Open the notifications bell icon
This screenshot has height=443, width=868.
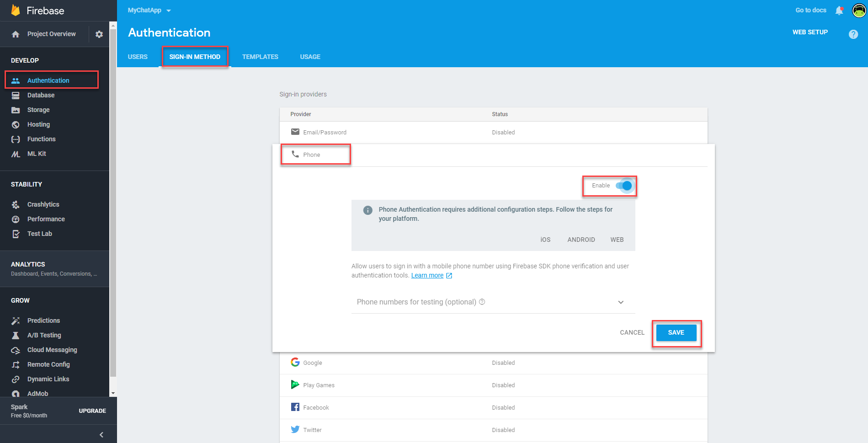[839, 11]
